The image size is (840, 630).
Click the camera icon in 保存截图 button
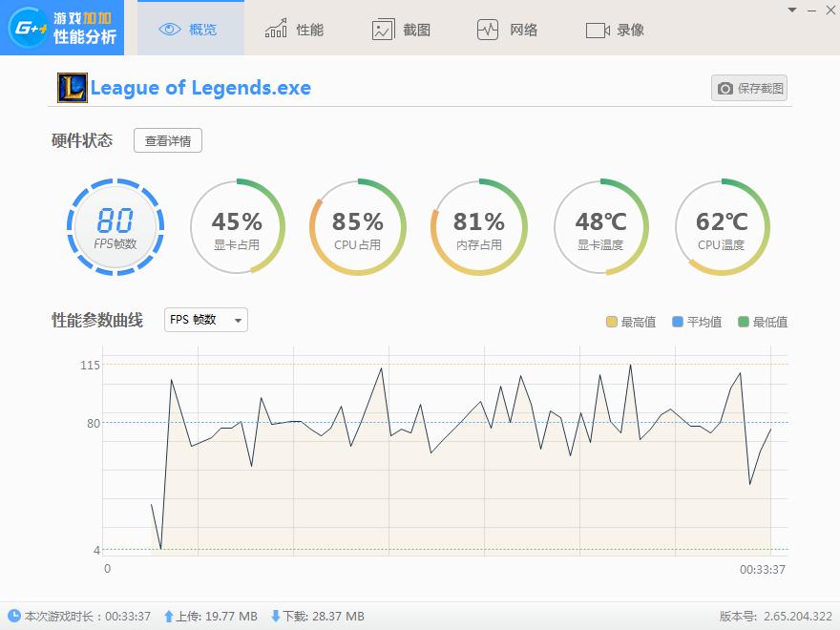coord(726,87)
